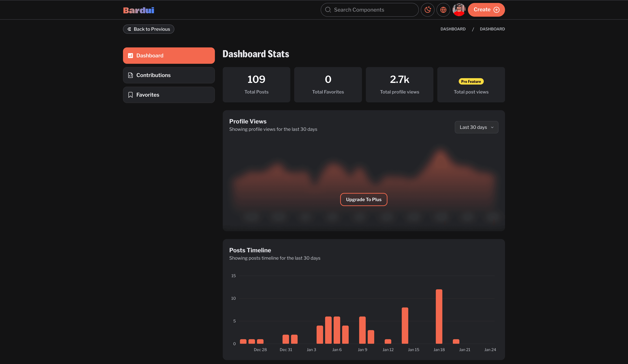Click the back-arrows icon on Back to Previous
The height and width of the screenshot is (364, 628).
(129, 29)
